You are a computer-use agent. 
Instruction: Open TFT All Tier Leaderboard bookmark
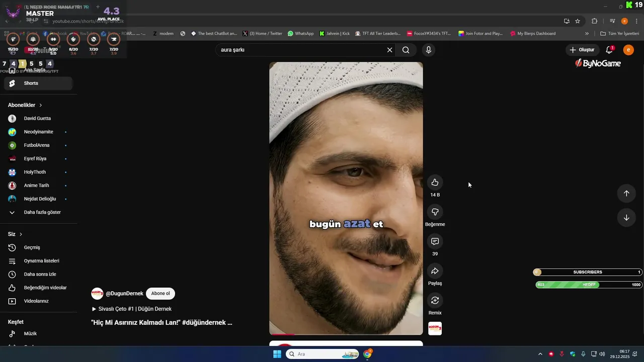(x=378, y=34)
